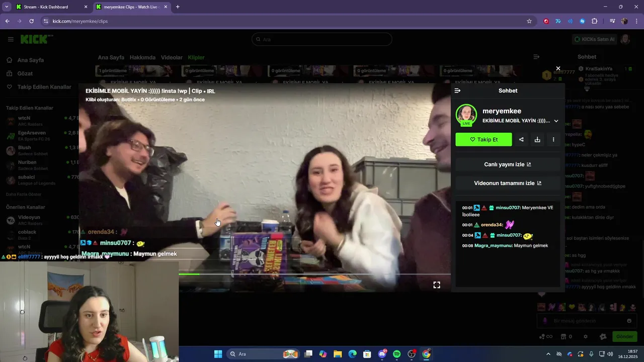Open Spotify from taskbar
The image size is (644, 362).
point(396,354)
